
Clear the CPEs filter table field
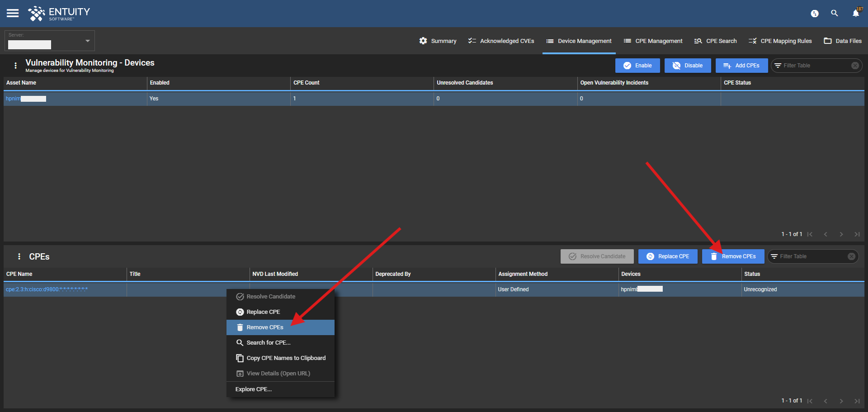point(851,256)
